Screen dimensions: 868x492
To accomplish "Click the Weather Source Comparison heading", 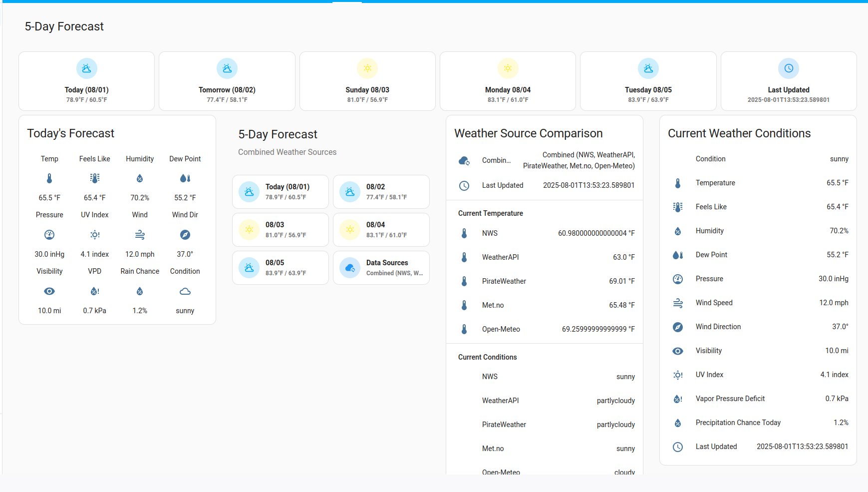I will click(529, 133).
